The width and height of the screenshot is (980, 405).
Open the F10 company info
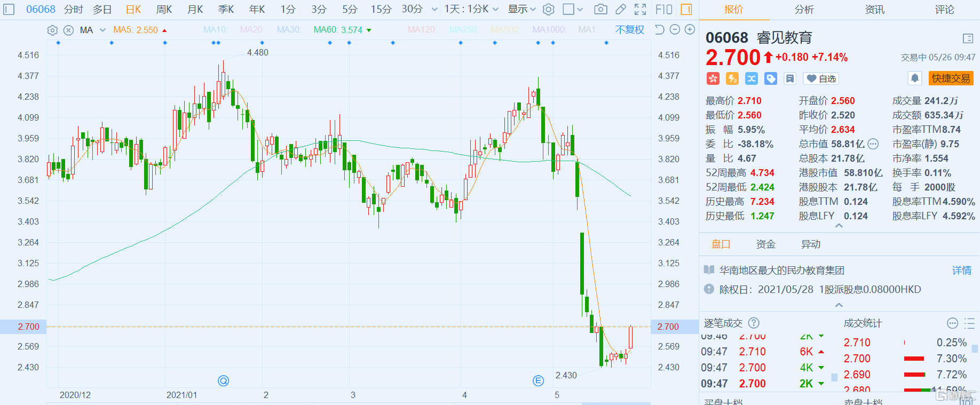tap(663, 9)
